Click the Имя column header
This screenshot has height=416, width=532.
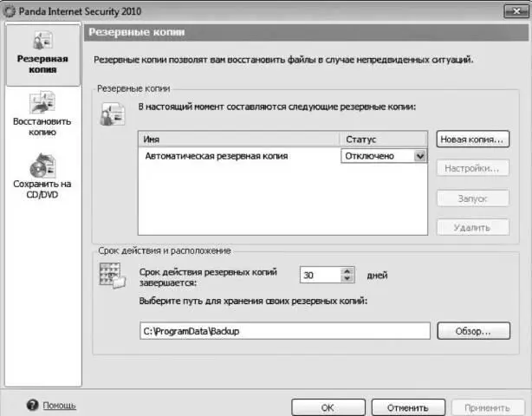[239, 140]
